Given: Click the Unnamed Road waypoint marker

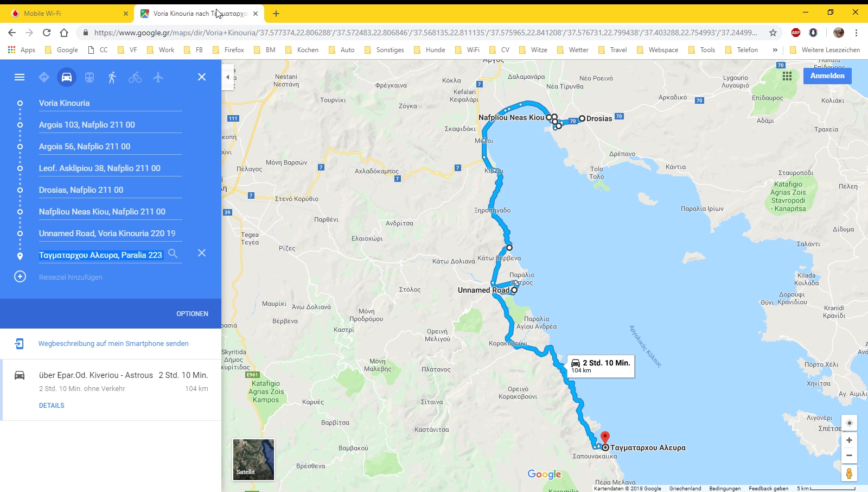Looking at the screenshot, I should [x=514, y=290].
